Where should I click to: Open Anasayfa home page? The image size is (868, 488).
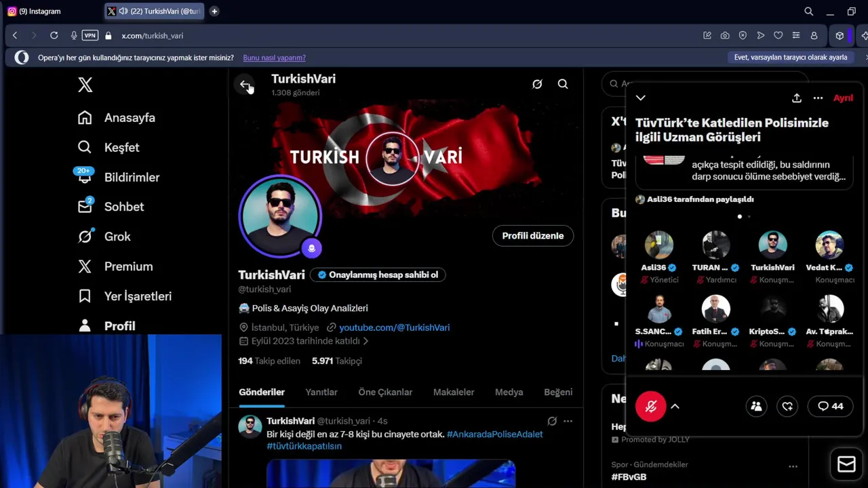(x=116, y=117)
